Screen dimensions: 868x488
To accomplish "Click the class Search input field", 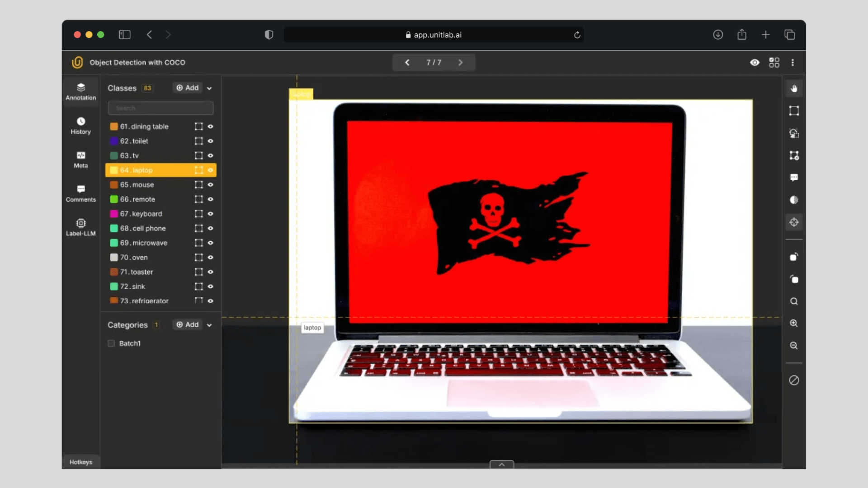I will coord(160,108).
